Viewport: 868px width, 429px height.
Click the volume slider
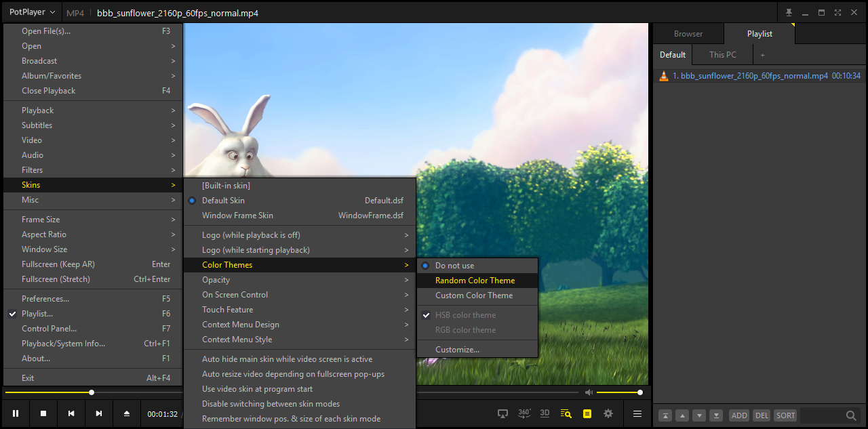(x=618, y=392)
